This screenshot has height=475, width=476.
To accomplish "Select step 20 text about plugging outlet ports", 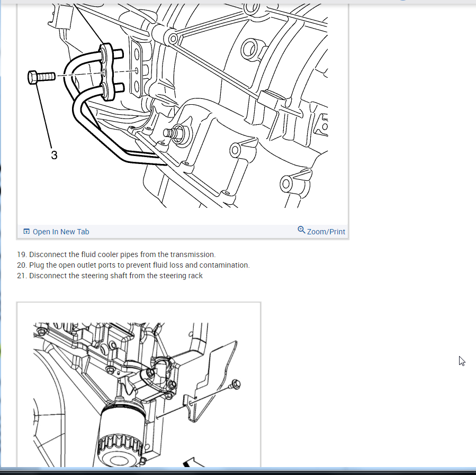I will tap(133, 265).
